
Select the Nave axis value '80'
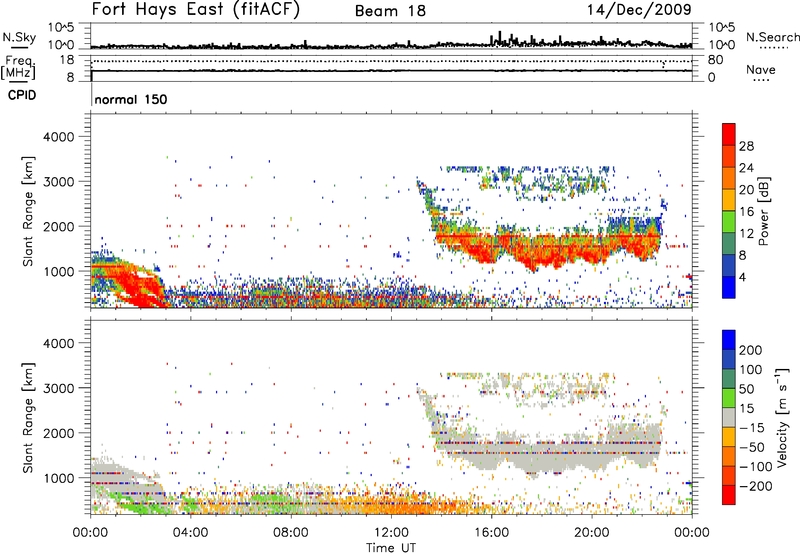(715, 60)
